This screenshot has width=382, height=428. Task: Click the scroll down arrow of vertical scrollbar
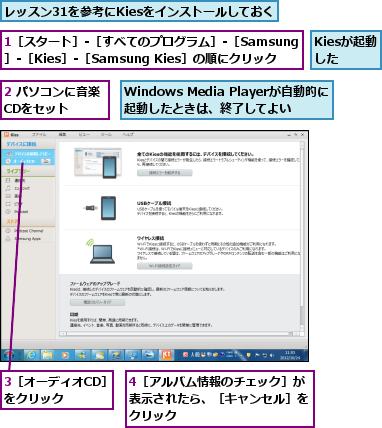302,328
